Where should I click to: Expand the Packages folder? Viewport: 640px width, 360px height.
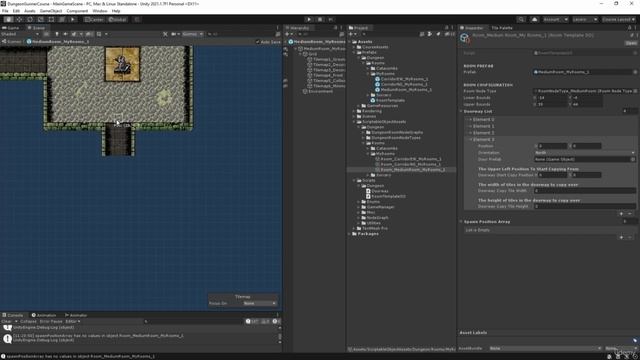click(x=350, y=233)
